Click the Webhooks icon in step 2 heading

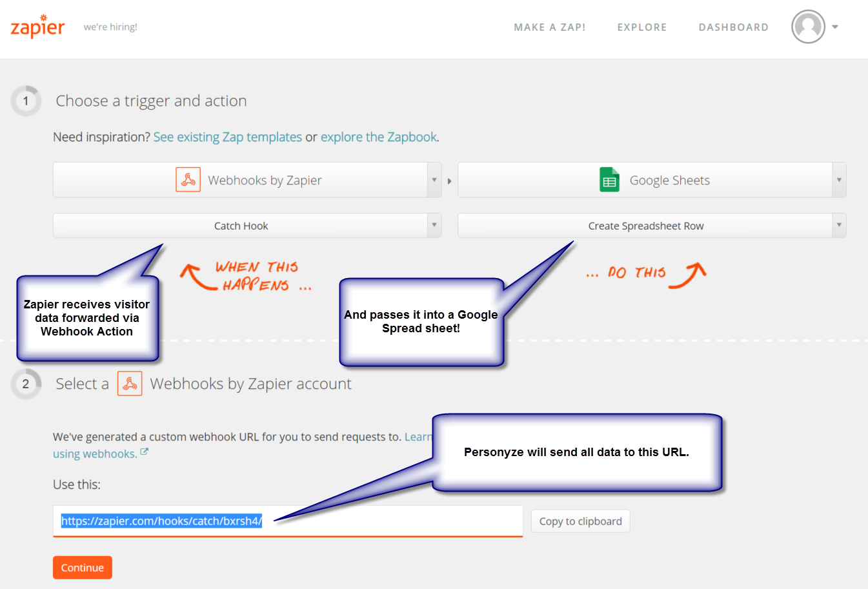point(130,384)
